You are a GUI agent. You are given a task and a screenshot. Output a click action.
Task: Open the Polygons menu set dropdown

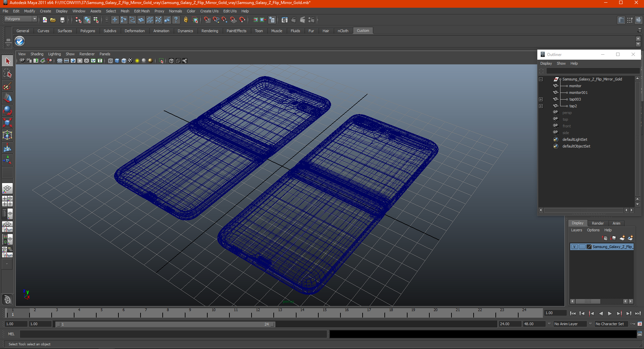click(20, 19)
